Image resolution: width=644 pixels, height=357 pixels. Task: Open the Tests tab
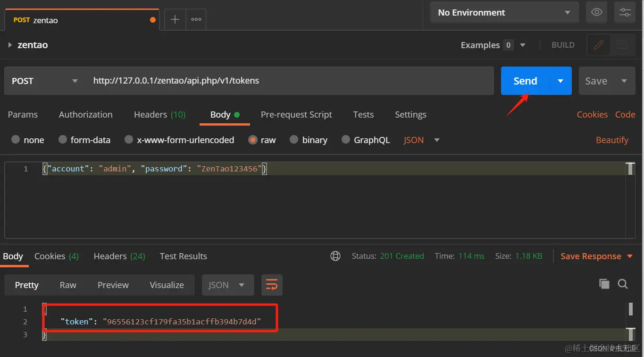click(x=363, y=114)
